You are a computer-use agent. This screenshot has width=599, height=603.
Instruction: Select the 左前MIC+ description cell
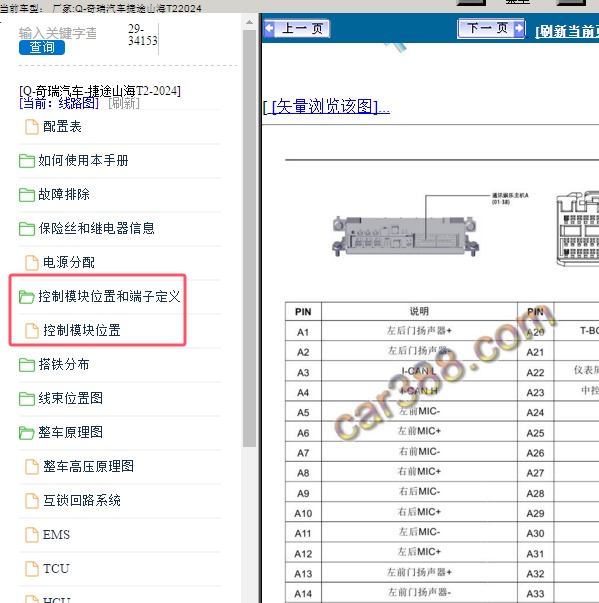point(419,431)
